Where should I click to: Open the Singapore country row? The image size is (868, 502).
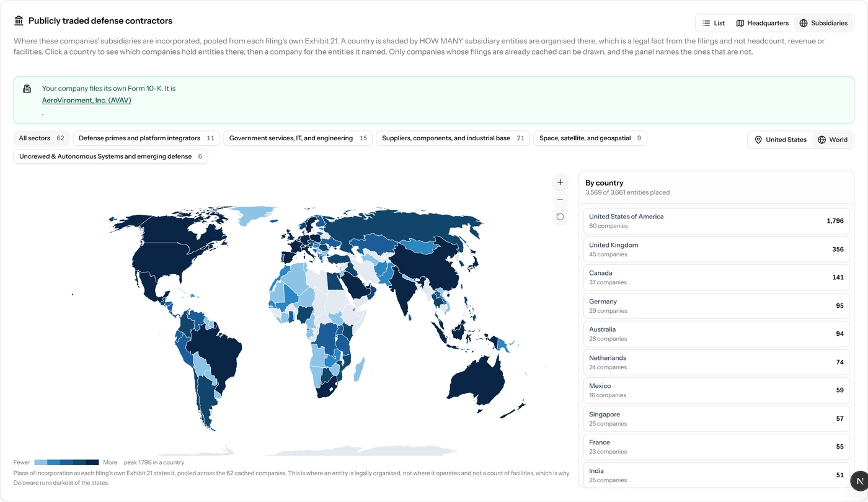pyautogui.click(x=716, y=419)
